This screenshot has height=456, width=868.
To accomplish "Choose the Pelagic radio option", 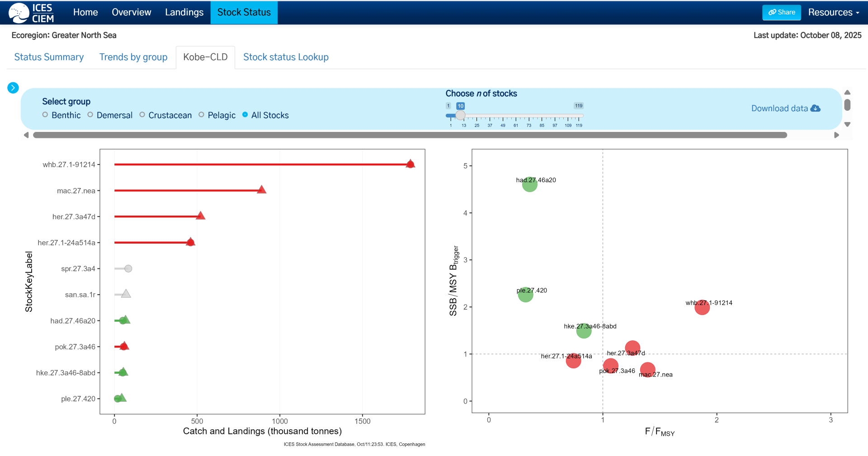I will click(201, 115).
